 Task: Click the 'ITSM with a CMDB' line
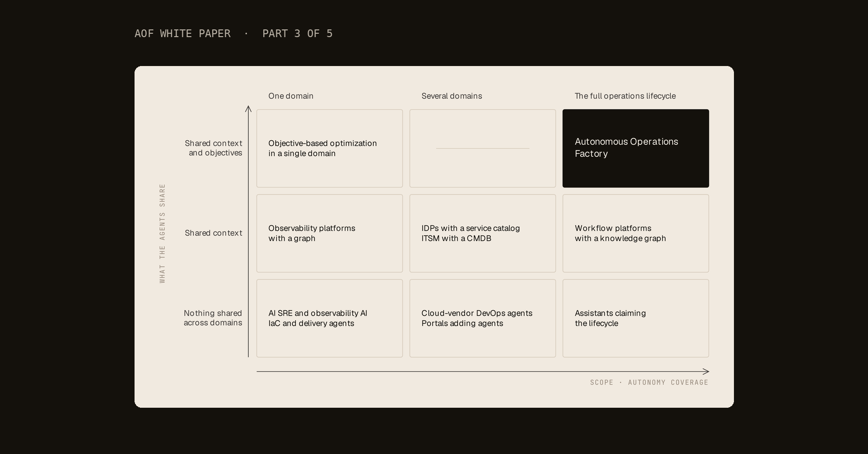(456, 238)
